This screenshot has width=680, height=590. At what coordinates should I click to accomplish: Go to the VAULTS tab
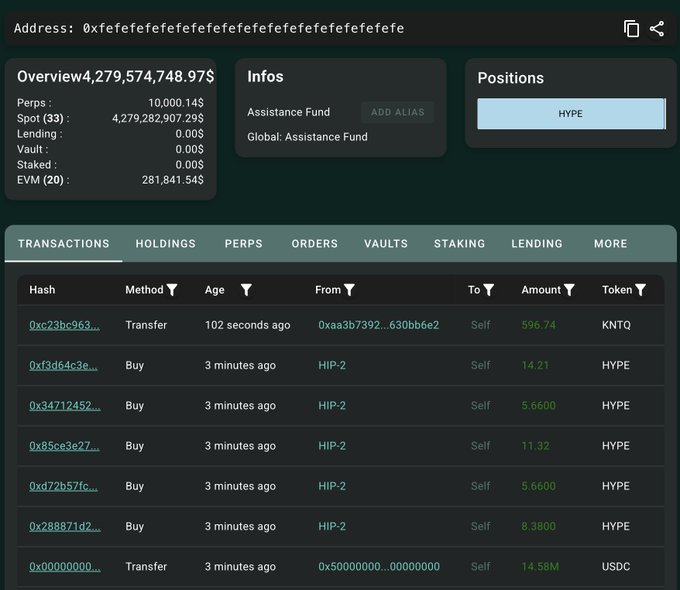[x=386, y=243]
